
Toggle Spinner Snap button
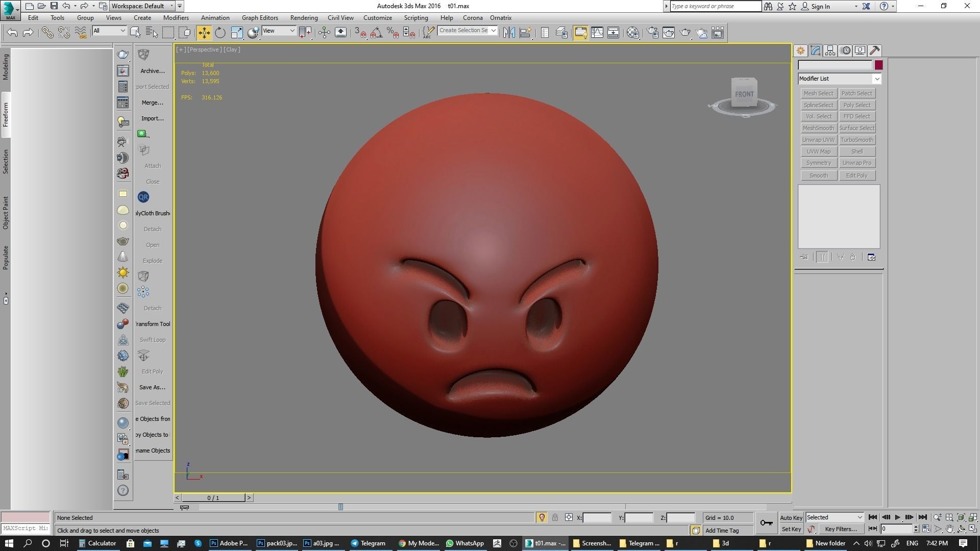point(409,33)
